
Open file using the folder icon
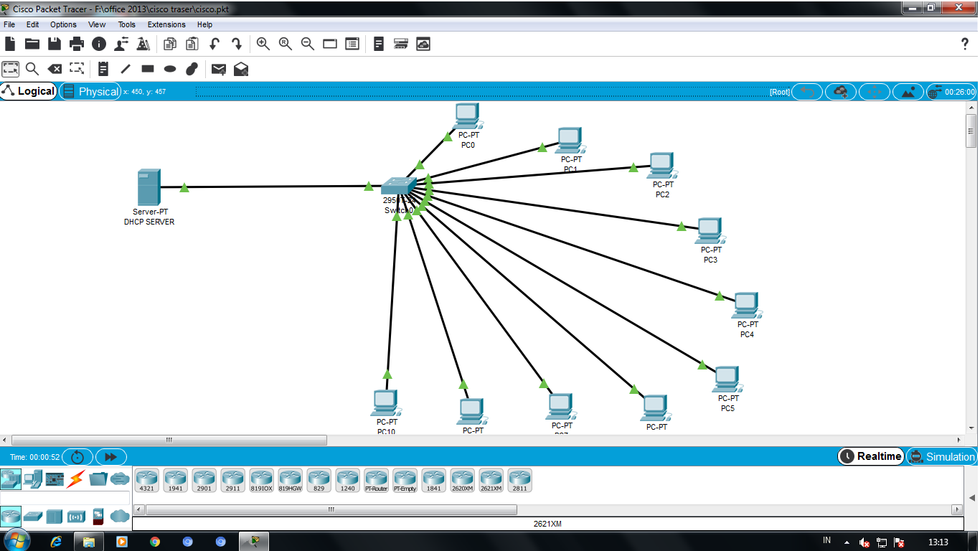pyautogui.click(x=32, y=44)
